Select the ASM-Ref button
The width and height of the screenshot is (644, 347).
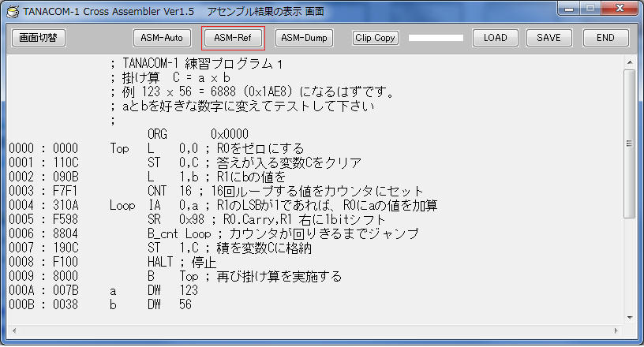[233, 38]
